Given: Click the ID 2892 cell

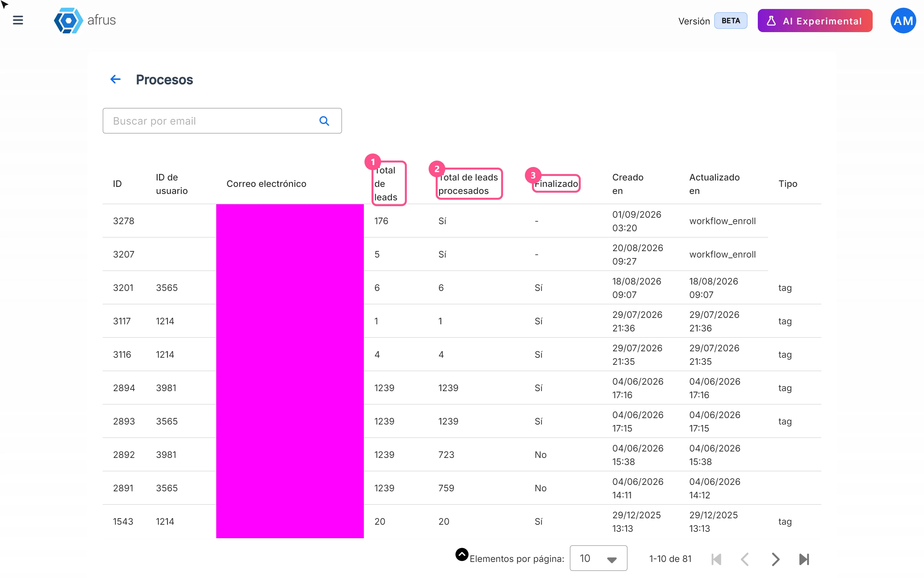Looking at the screenshot, I should [x=124, y=454].
